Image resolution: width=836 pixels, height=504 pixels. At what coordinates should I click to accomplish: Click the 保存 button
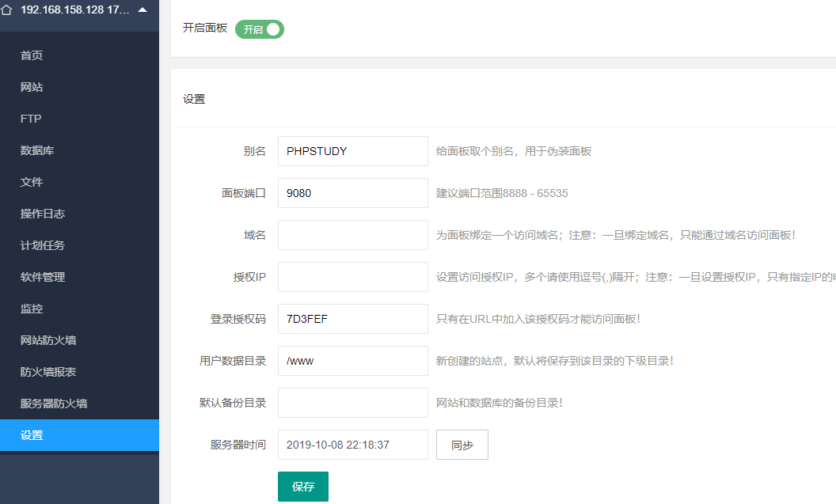tap(303, 487)
